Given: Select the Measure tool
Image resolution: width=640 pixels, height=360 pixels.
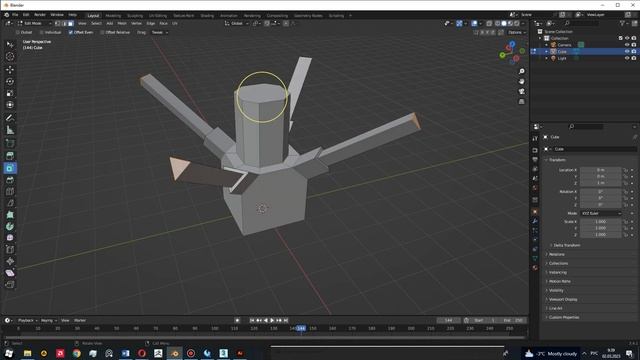Looking at the screenshot, I should pos(10,130).
